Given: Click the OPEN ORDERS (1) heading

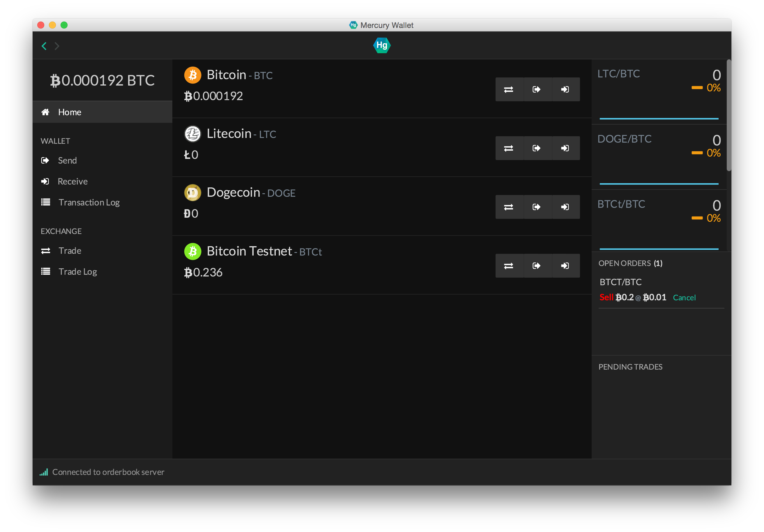Looking at the screenshot, I should (x=630, y=263).
